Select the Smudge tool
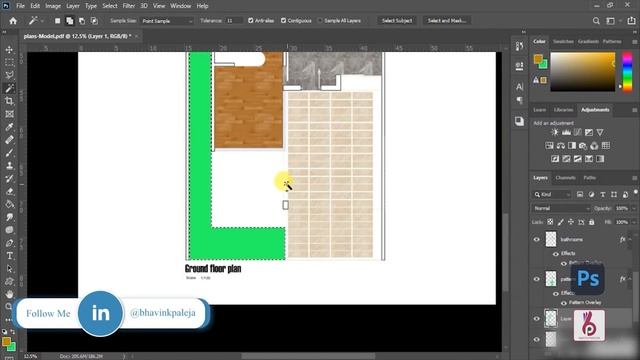Viewport: 640px width, 360px height. click(9, 217)
